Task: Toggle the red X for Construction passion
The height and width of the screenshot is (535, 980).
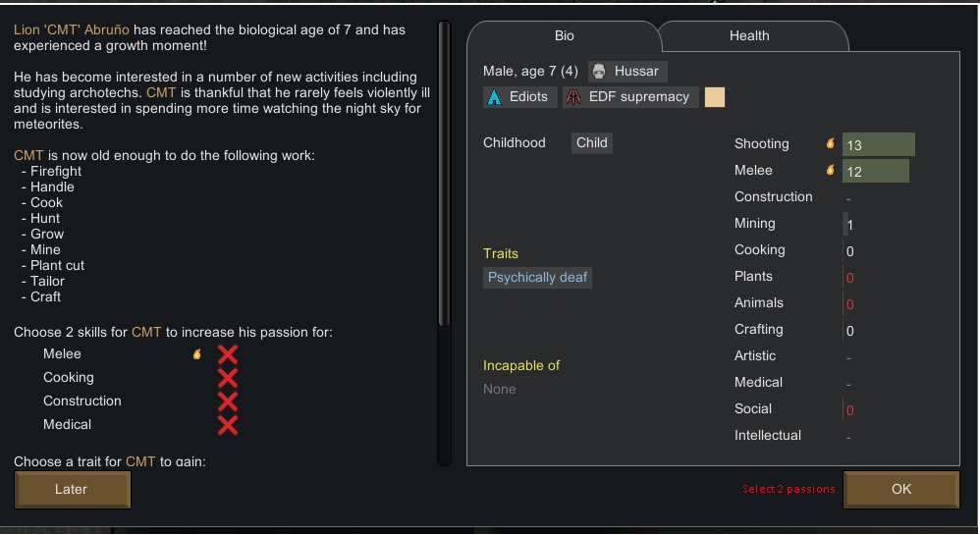Action: (x=228, y=401)
